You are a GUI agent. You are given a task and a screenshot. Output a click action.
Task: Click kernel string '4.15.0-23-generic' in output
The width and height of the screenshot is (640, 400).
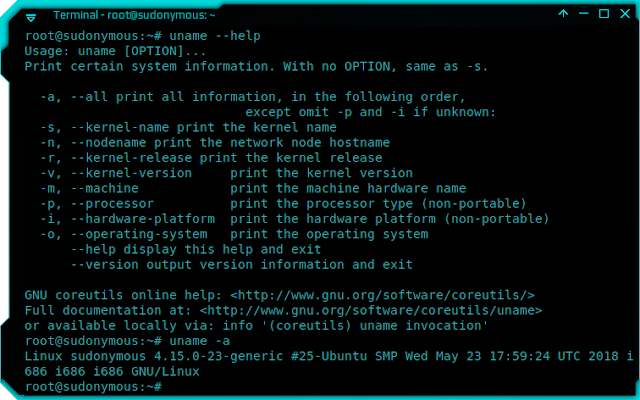click(218, 356)
